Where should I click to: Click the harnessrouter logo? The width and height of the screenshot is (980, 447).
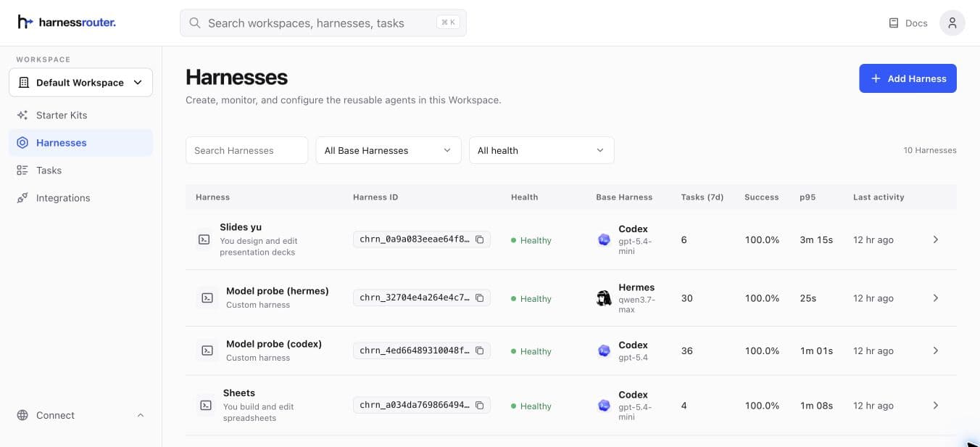tap(67, 22)
